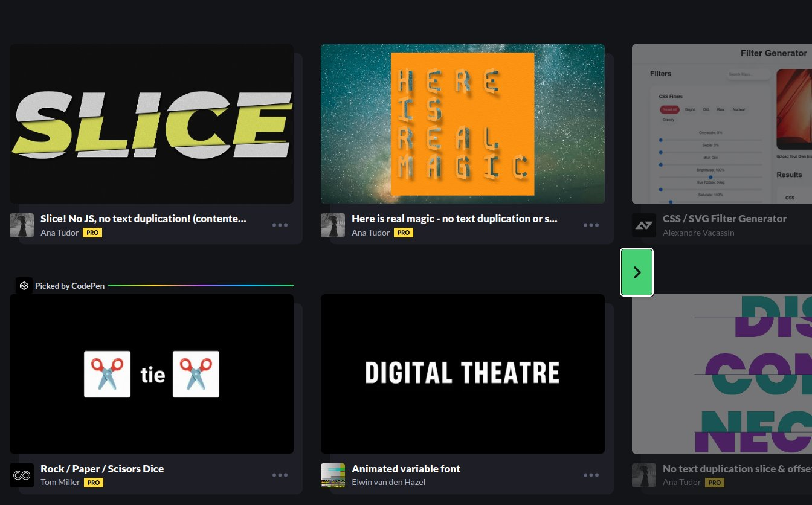The height and width of the screenshot is (505, 812).
Task: Open the Here is real magic thumbnail
Action: [463, 124]
